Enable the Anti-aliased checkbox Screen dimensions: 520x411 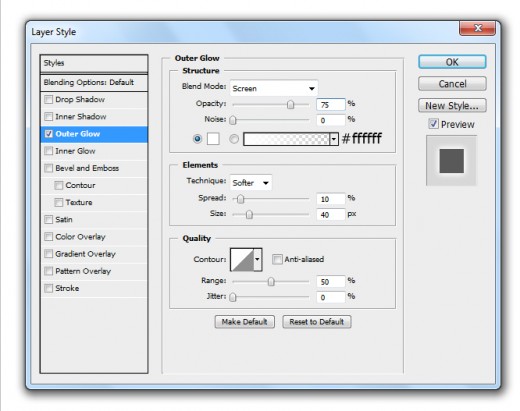277,259
